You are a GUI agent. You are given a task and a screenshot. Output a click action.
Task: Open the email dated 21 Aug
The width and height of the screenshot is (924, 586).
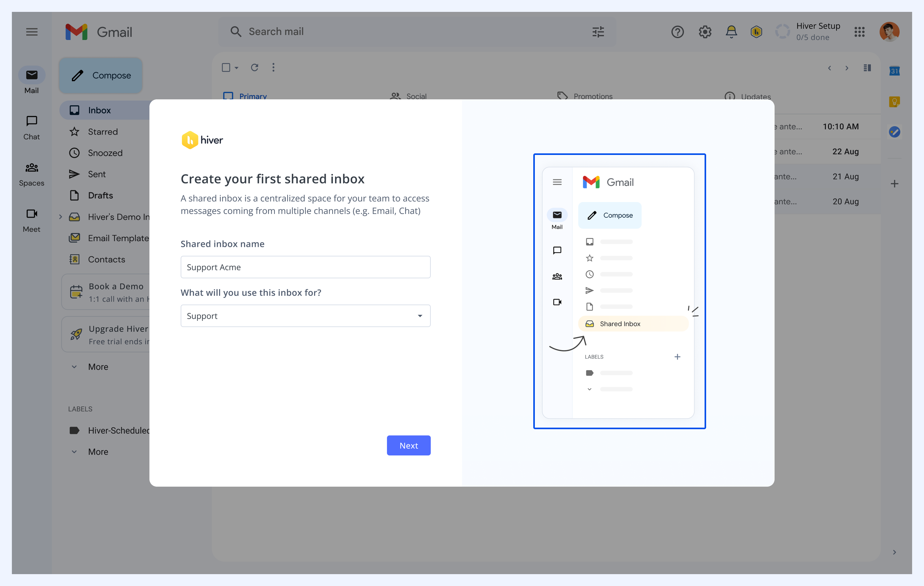tap(827, 176)
